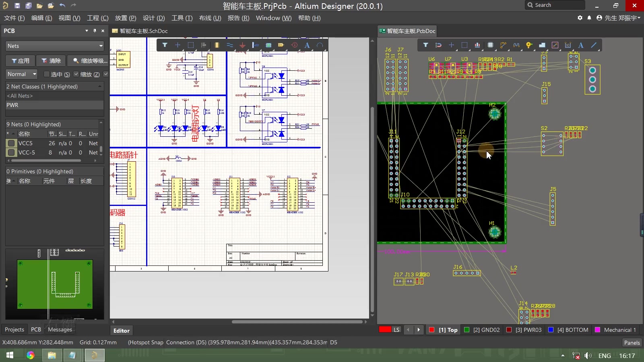
Task: Toggle the 缩放 (Z) zoom checkbox
Action: coord(76,74)
